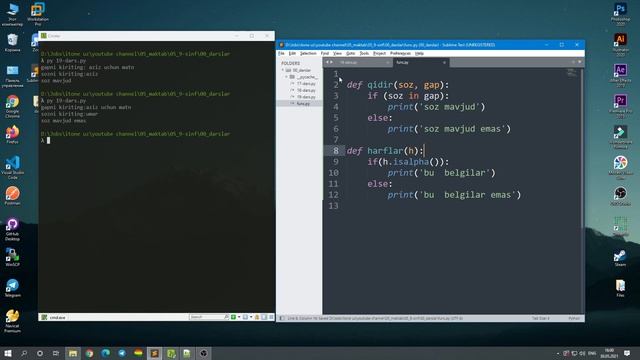Open the Firefox desktop shortcut

pos(12,135)
